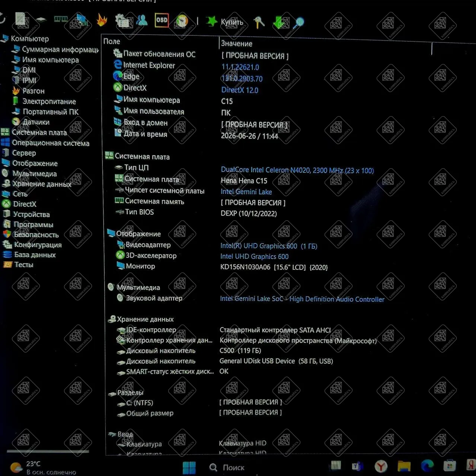
Task: Click the Значение column header
Action: coord(237,44)
